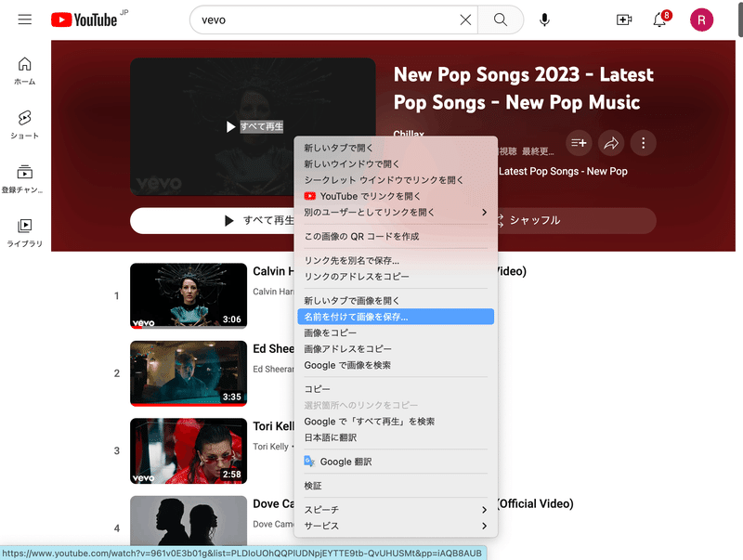Image resolution: width=743 pixels, height=560 pixels.
Task: Select 画像をコピー
Action: click(396, 333)
